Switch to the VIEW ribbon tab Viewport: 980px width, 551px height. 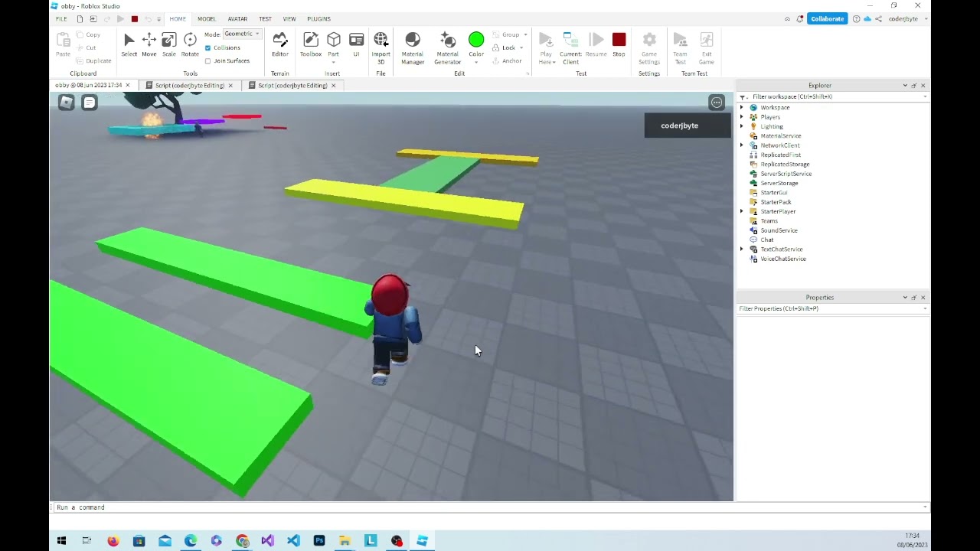coord(289,19)
